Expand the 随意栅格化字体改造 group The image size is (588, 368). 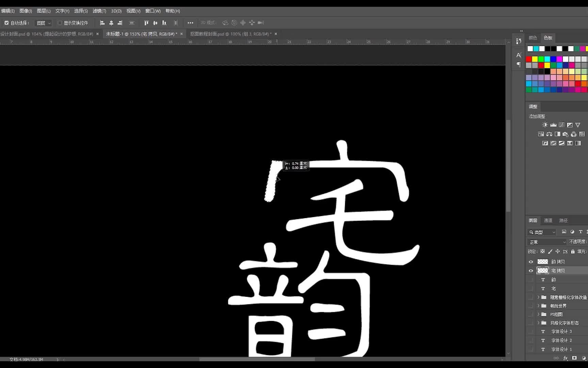(538, 297)
